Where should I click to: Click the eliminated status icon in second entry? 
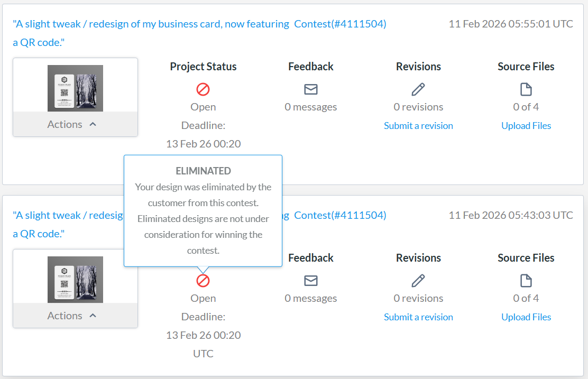203,280
